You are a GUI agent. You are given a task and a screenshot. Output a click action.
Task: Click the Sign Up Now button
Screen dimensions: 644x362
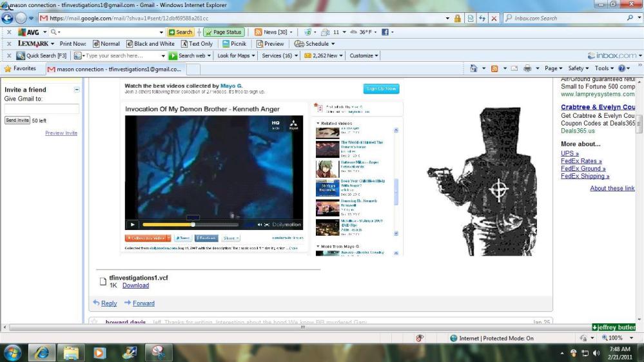[x=381, y=89]
